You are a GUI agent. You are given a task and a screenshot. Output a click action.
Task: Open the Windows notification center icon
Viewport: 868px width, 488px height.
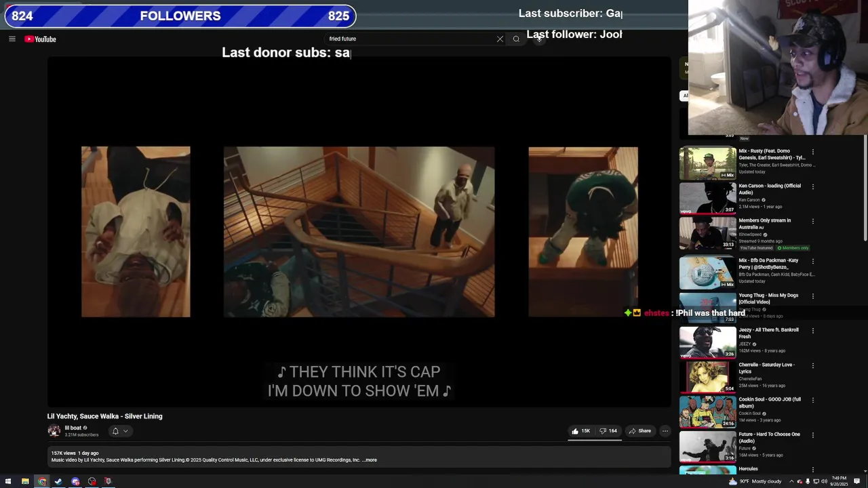point(856,481)
